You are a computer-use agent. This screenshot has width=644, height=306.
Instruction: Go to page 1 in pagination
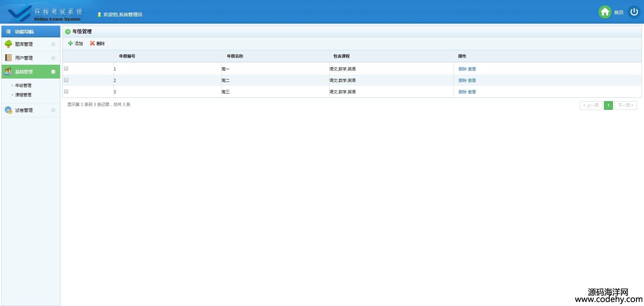pos(608,105)
